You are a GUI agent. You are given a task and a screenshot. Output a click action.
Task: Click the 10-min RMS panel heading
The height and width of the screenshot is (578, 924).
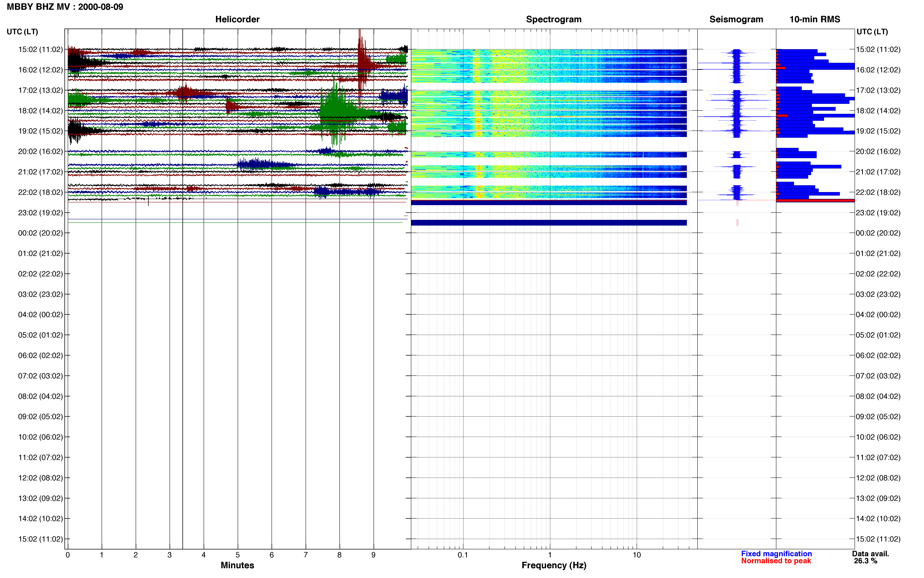(x=815, y=19)
